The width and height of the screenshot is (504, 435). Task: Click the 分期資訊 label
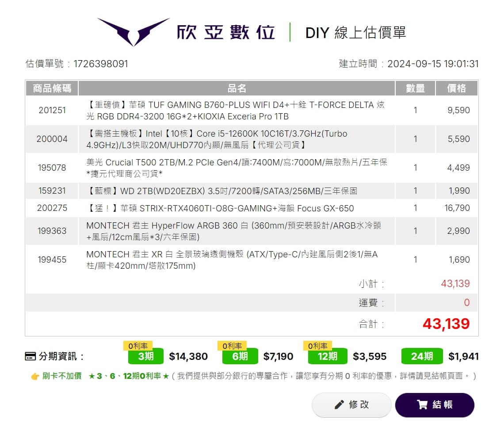61,356
